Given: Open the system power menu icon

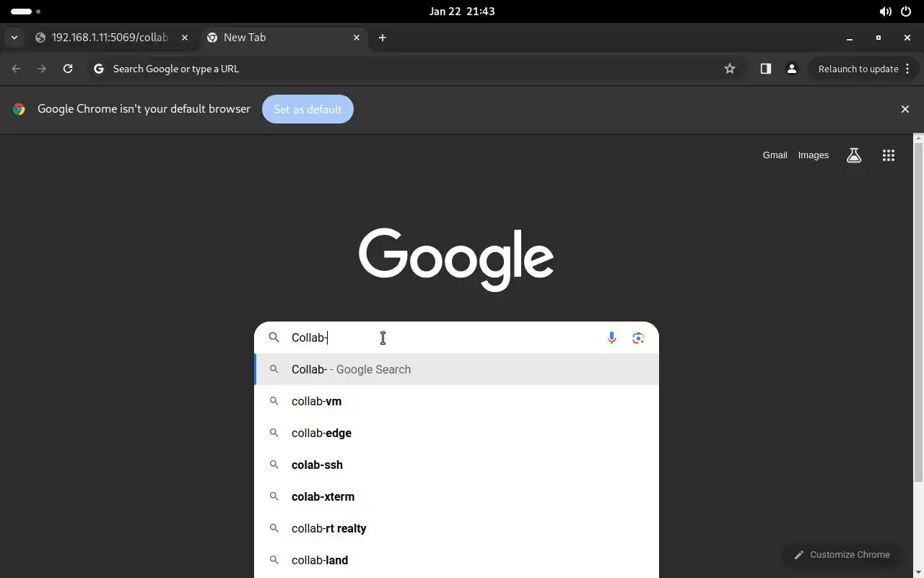Looking at the screenshot, I should coord(906,12).
